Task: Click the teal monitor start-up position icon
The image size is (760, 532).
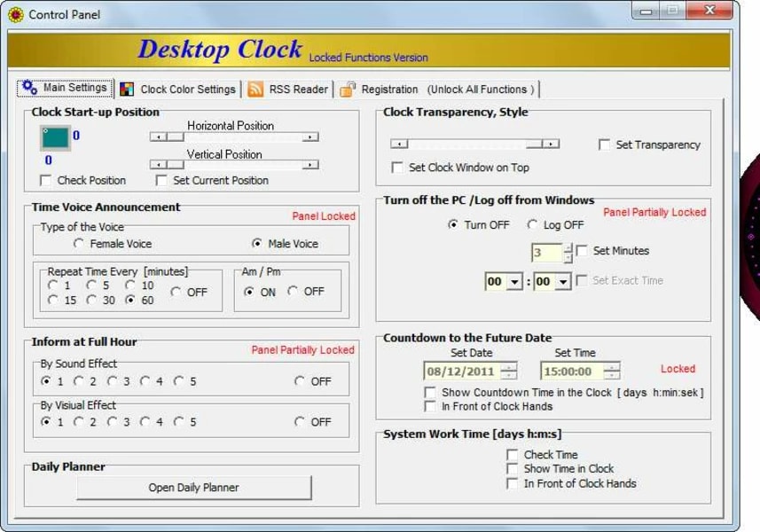Action: tap(54, 138)
